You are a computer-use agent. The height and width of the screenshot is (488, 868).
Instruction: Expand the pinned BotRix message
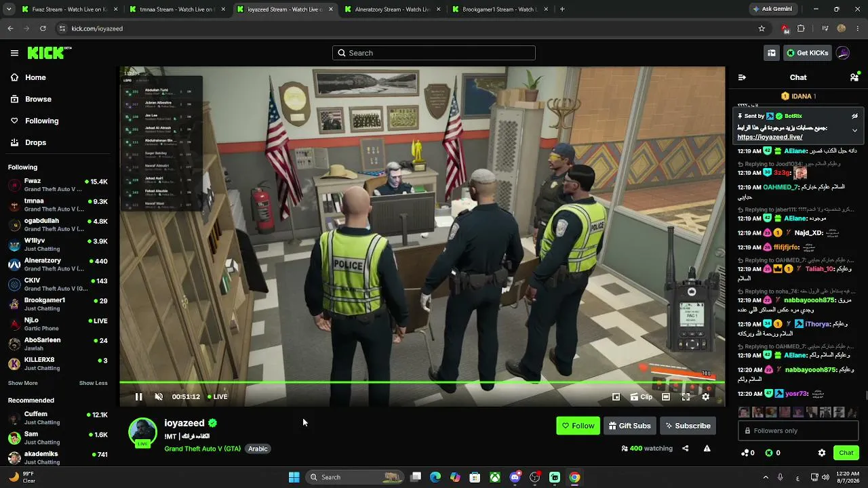(x=854, y=130)
